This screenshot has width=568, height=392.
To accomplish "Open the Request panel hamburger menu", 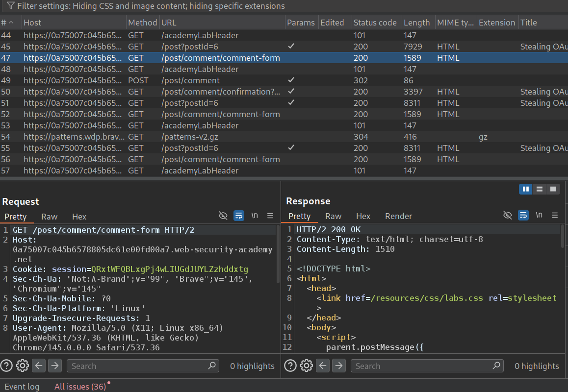I will 270,216.
